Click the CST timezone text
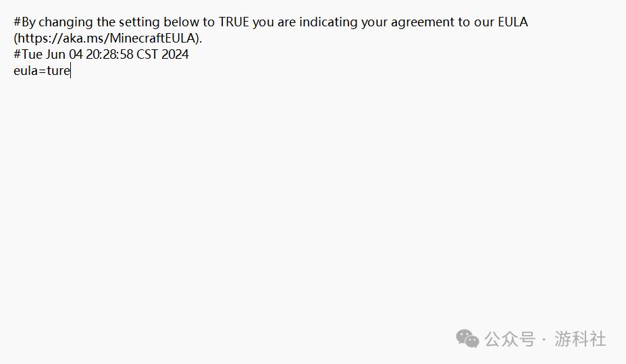Screen dimensions: 626x364 [x=147, y=54]
